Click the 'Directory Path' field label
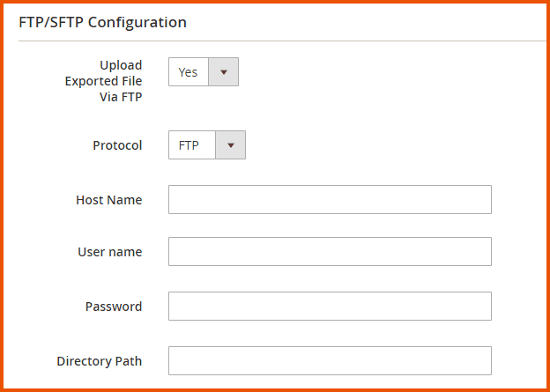 [x=100, y=360]
